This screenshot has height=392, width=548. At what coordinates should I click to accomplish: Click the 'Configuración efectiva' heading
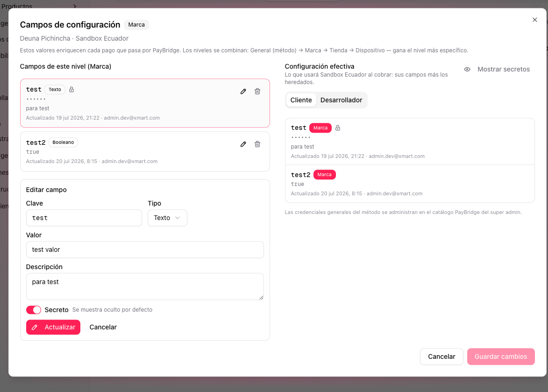click(320, 66)
